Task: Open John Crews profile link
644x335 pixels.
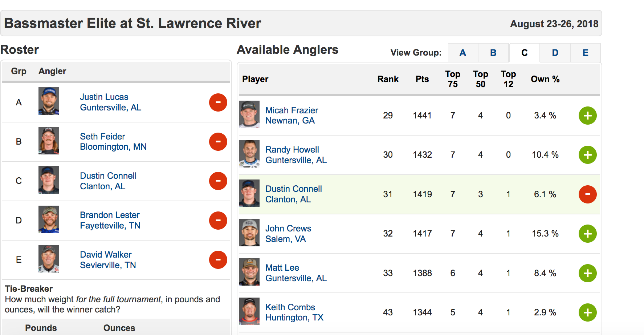Action: click(288, 229)
